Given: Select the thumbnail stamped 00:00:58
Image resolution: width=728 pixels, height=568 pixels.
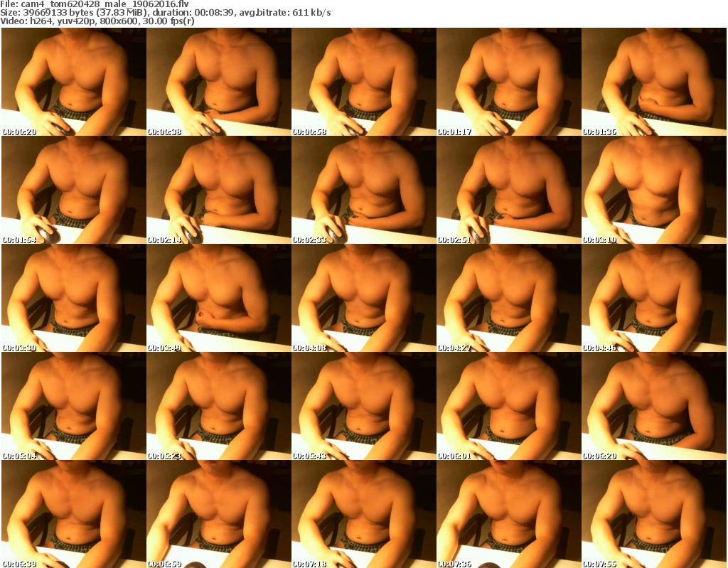Looking at the screenshot, I should (x=364, y=82).
